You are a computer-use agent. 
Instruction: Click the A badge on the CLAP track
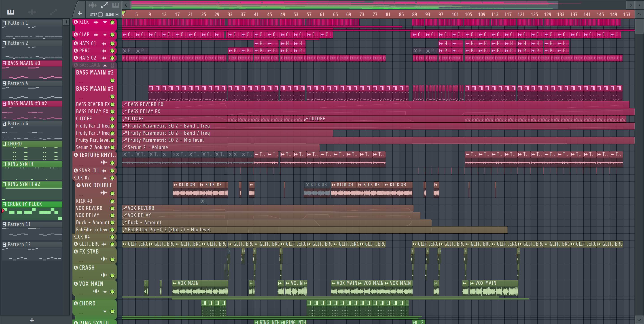[76, 34]
